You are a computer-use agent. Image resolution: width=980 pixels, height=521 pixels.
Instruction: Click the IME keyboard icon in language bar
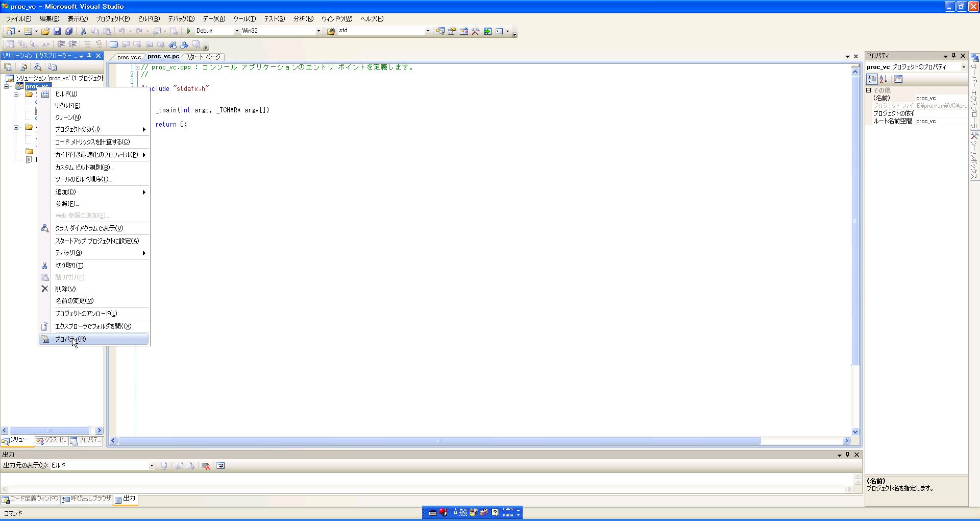tap(432, 512)
